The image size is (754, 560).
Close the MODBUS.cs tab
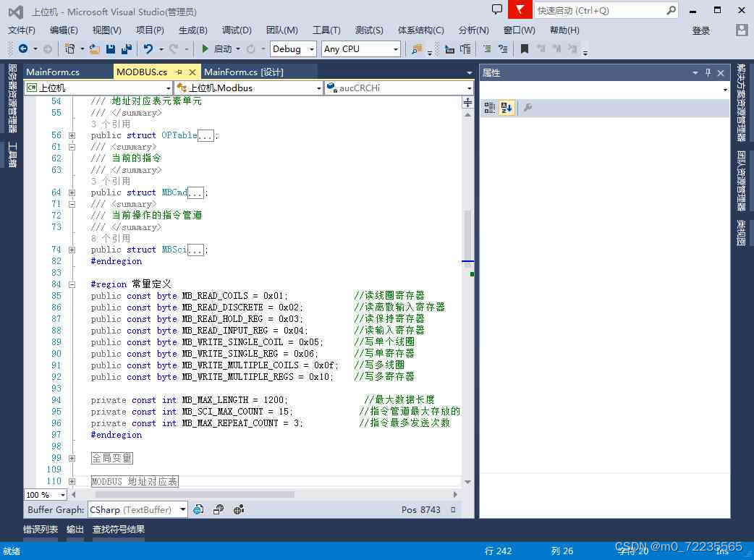click(192, 72)
